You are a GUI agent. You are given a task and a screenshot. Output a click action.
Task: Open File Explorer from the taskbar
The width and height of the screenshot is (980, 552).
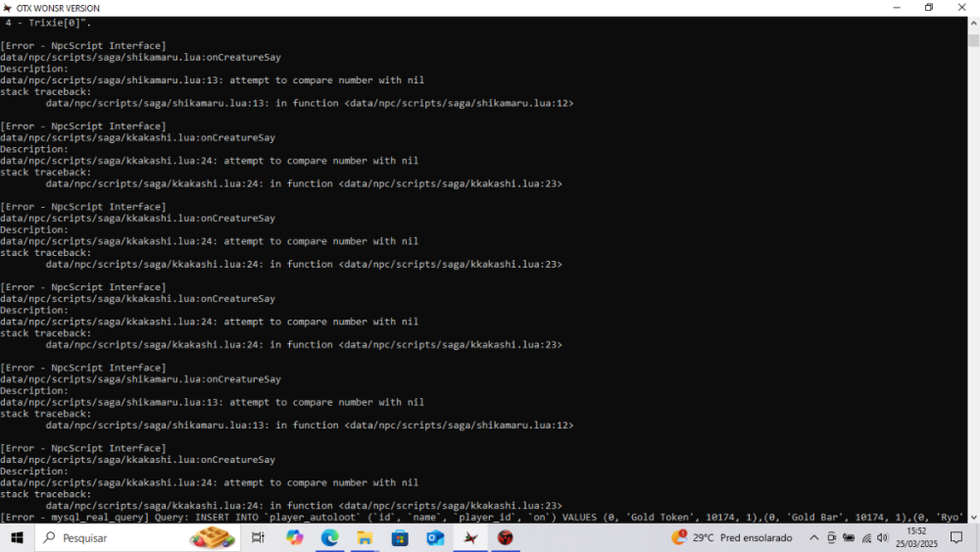[365, 537]
